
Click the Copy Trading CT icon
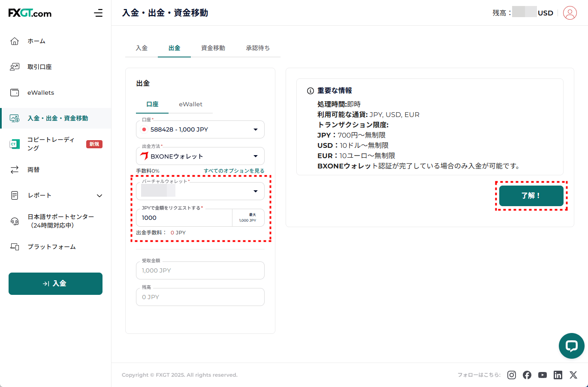(x=15, y=144)
